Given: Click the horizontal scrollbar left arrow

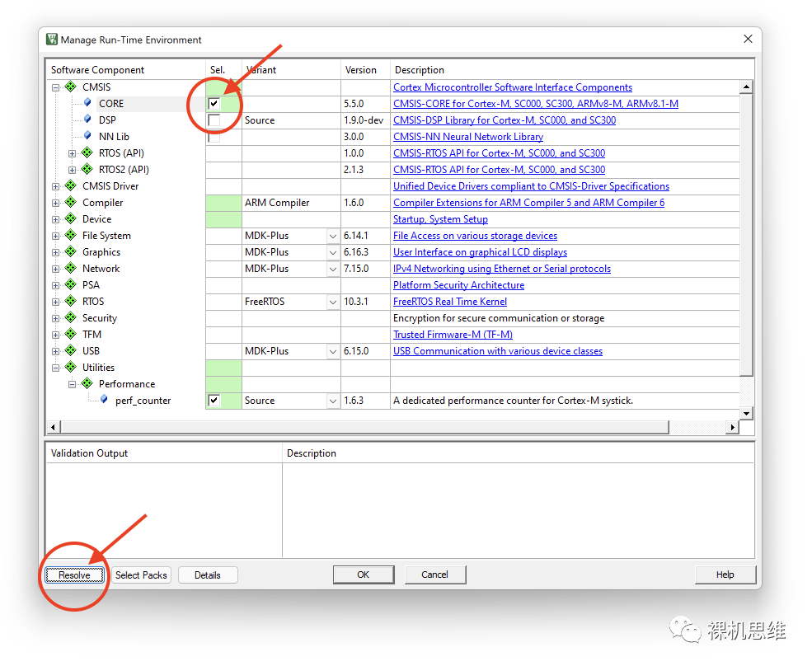Looking at the screenshot, I should point(53,427).
